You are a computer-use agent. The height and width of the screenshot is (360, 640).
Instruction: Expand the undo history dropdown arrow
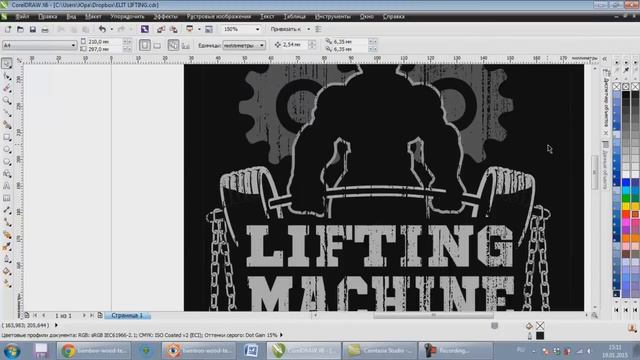click(x=112, y=29)
